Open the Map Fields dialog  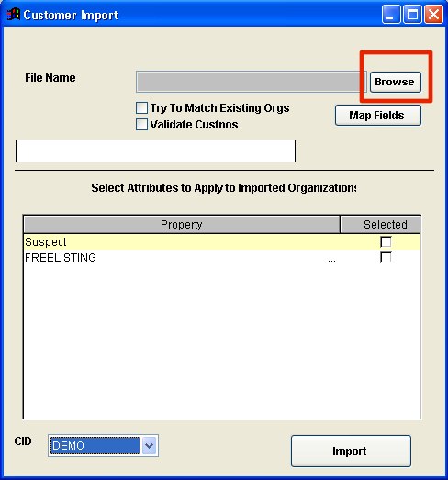click(x=378, y=116)
